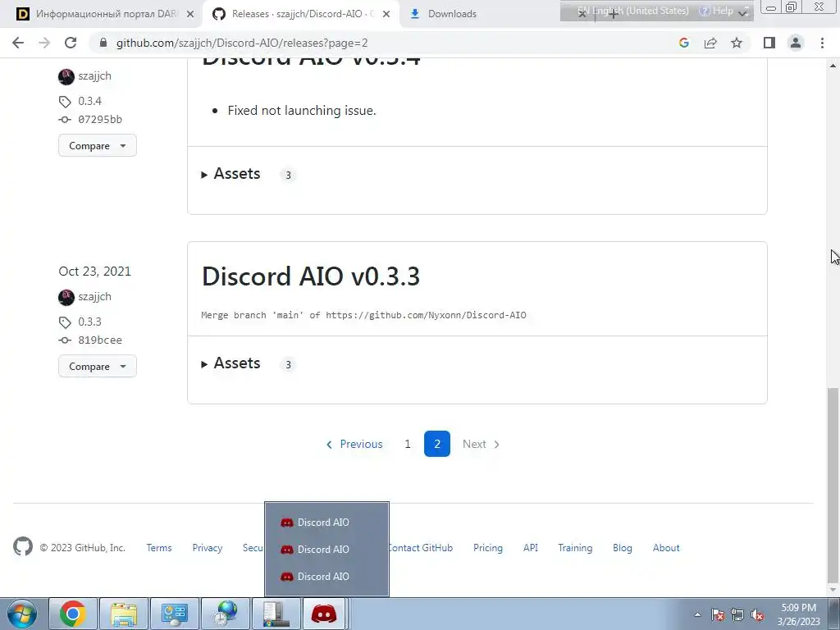Click the Action Center flag tray icon

pyautogui.click(x=718, y=614)
